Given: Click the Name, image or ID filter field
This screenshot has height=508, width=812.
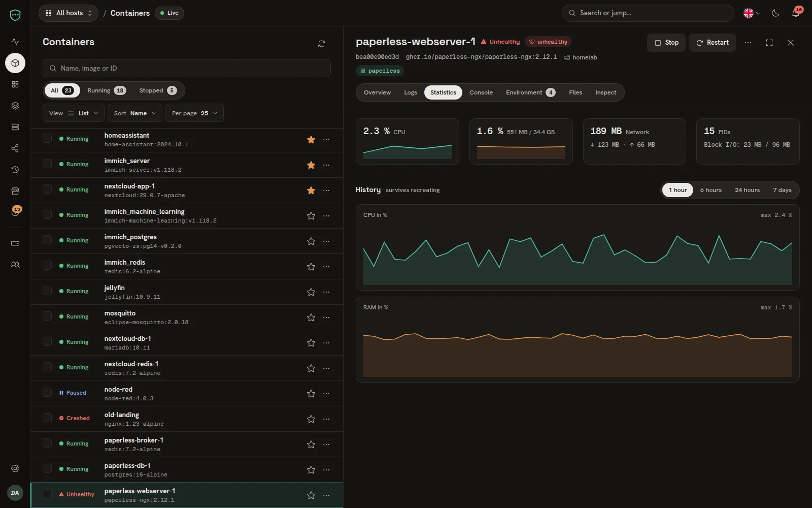Looking at the screenshot, I should point(187,68).
